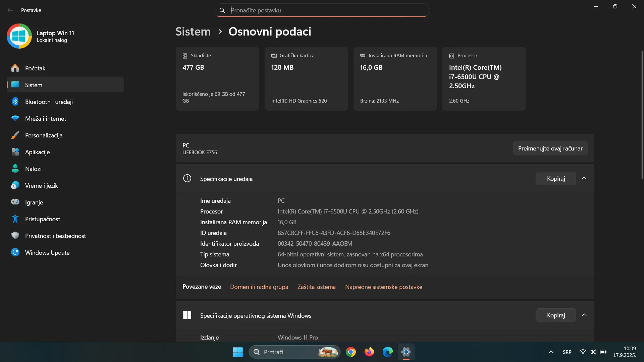Click the Sistem monitor icon in sidebar
644x362 pixels.
pyautogui.click(x=15, y=85)
